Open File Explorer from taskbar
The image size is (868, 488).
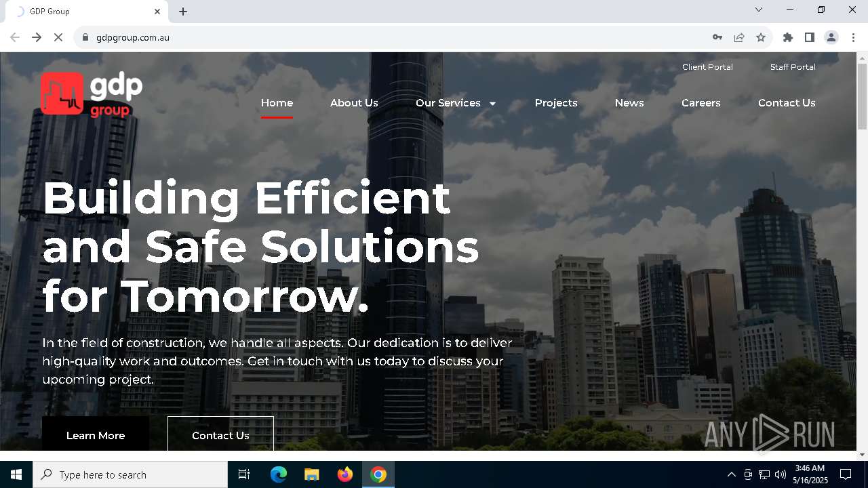[x=312, y=474]
